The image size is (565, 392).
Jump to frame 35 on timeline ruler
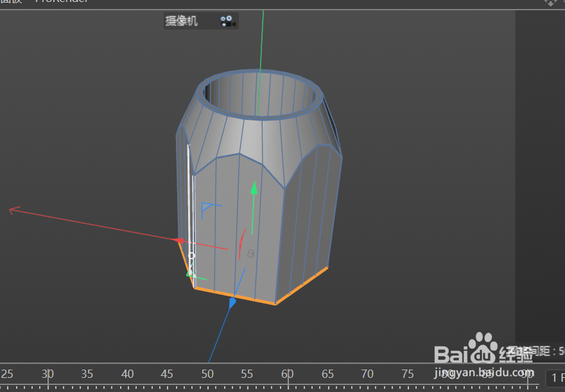pyautogui.click(x=87, y=374)
